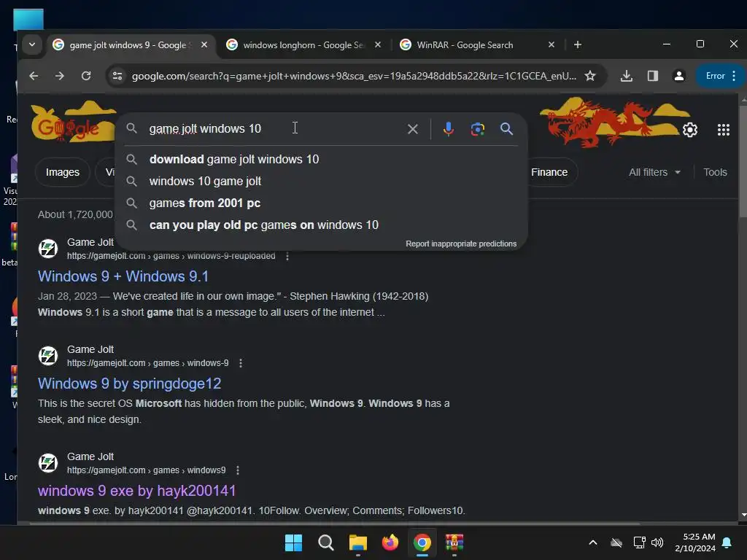The width and height of the screenshot is (747, 560).
Task: Choose suggestion 'download game jolt windows 10'
Action: point(322,159)
